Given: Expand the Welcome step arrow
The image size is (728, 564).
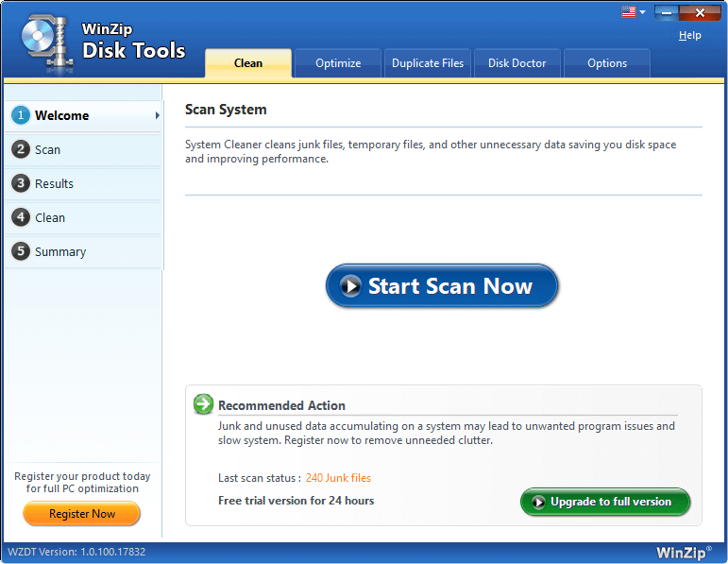Looking at the screenshot, I should (x=157, y=116).
